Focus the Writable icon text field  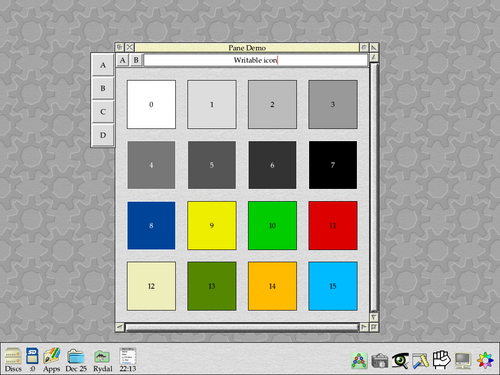click(256, 60)
